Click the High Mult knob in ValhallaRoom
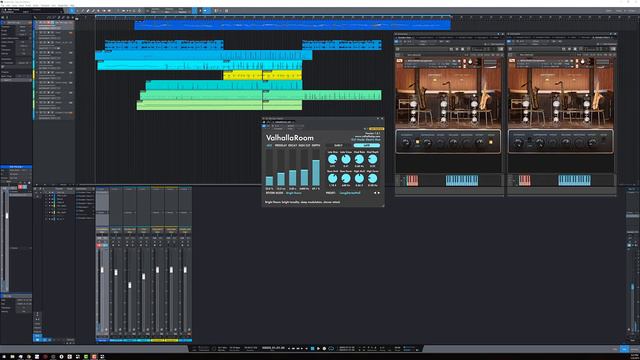640x360 pixels. coord(359,178)
